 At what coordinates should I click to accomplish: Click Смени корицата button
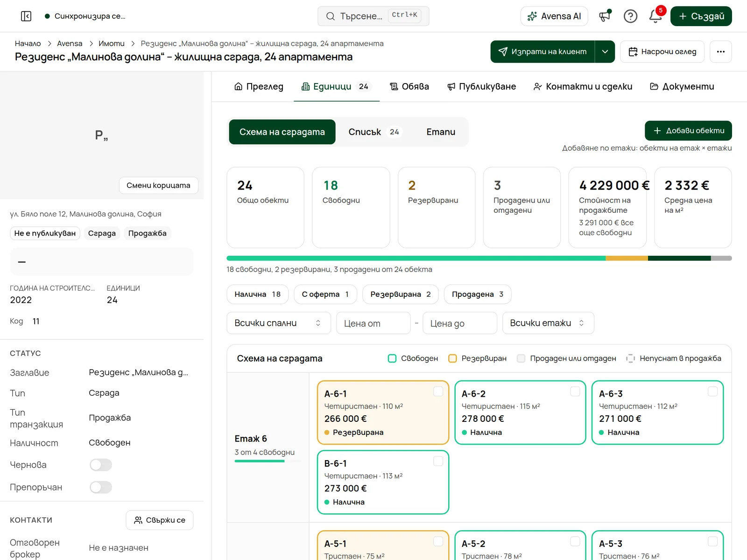click(158, 185)
